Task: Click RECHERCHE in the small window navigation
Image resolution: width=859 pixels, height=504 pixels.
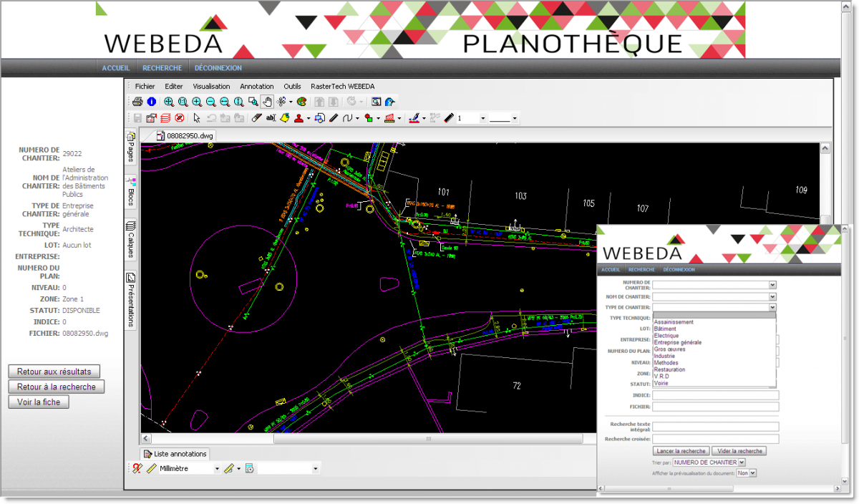Action: click(641, 270)
